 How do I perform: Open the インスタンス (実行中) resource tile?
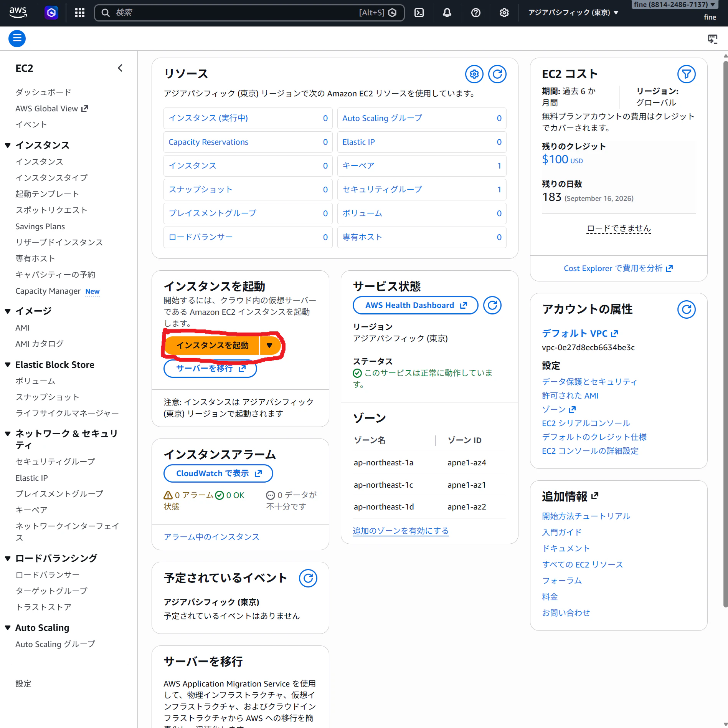click(x=248, y=118)
